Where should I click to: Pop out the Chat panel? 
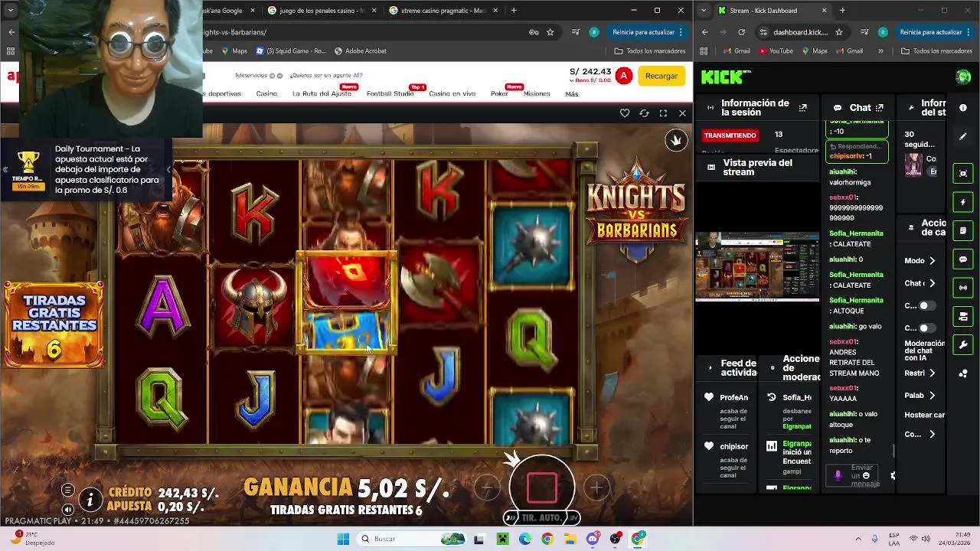880,108
